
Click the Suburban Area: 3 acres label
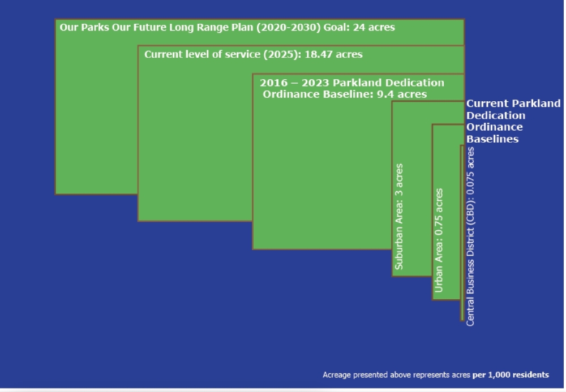(x=400, y=217)
